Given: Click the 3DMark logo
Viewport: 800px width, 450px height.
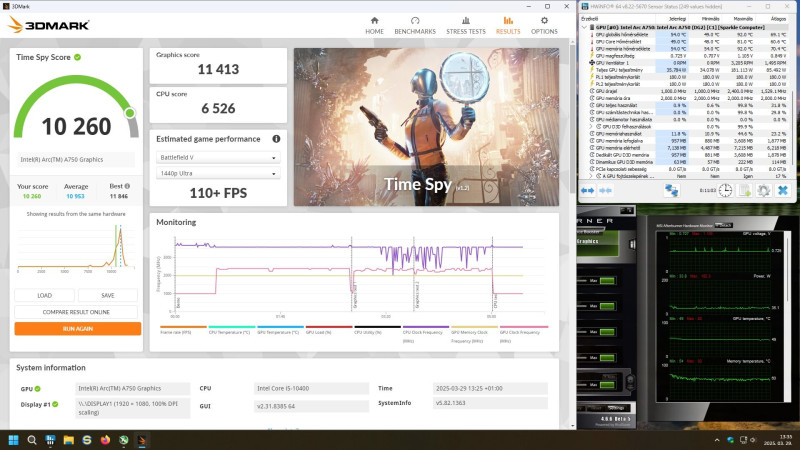Looking at the screenshot, I should pyautogui.click(x=49, y=24).
